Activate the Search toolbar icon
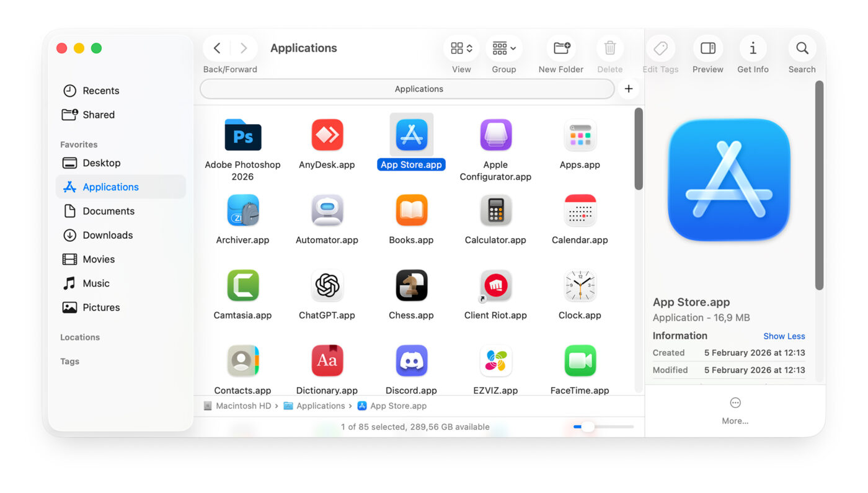Viewport: 868px width, 493px height. (x=802, y=48)
